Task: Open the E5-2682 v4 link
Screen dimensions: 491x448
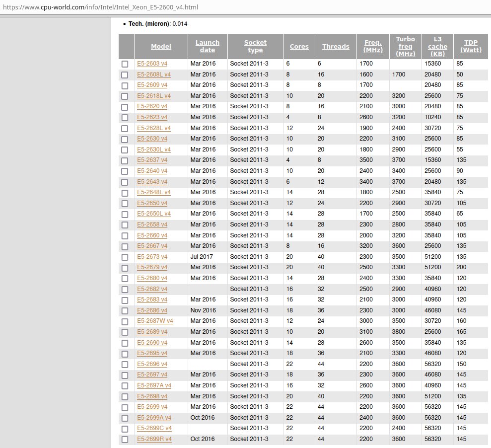Action: [152, 289]
